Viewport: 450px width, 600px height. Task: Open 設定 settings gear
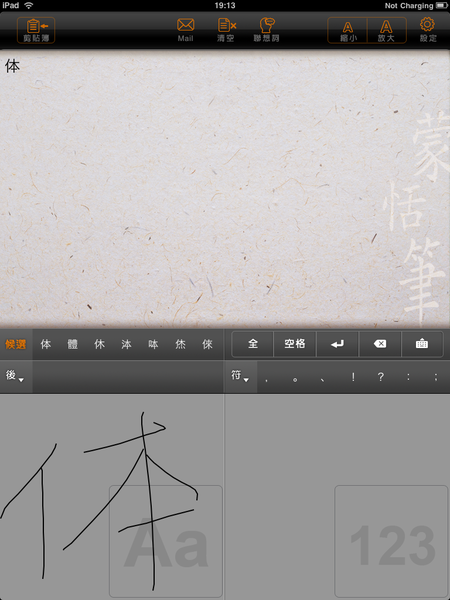pos(427,30)
